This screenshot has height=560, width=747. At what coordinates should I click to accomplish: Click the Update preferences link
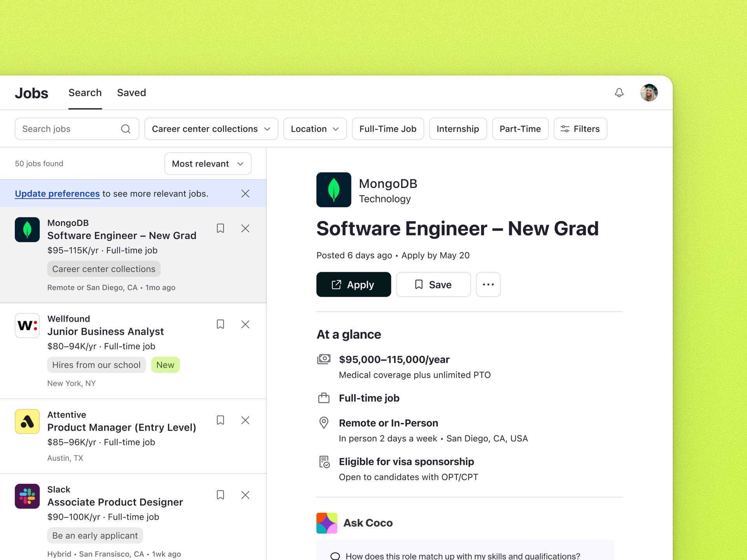click(x=57, y=194)
